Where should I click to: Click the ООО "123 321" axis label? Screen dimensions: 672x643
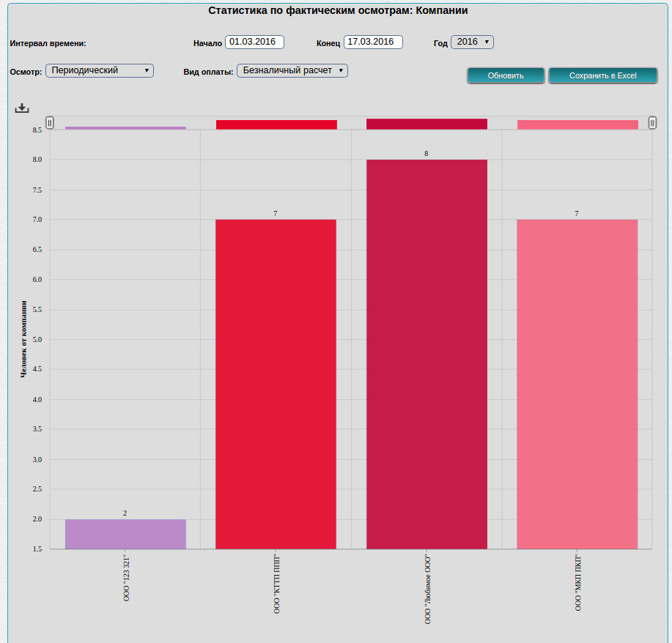point(126,581)
